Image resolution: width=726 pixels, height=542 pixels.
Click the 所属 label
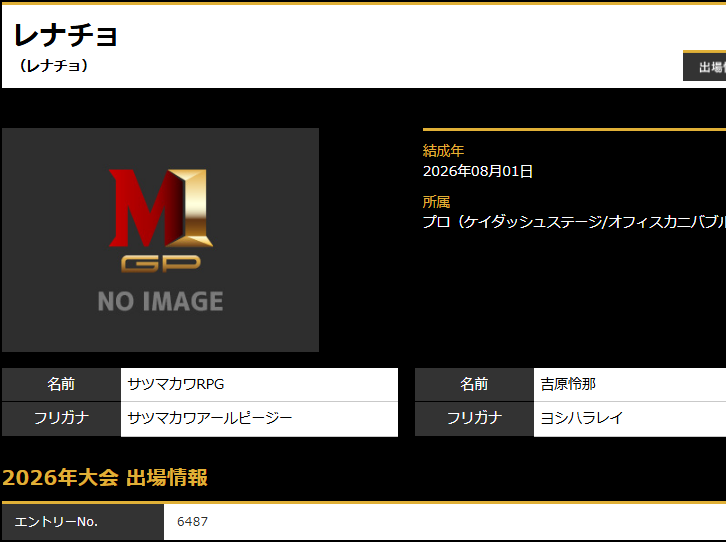pyautogui.click(x=436, y=202)
